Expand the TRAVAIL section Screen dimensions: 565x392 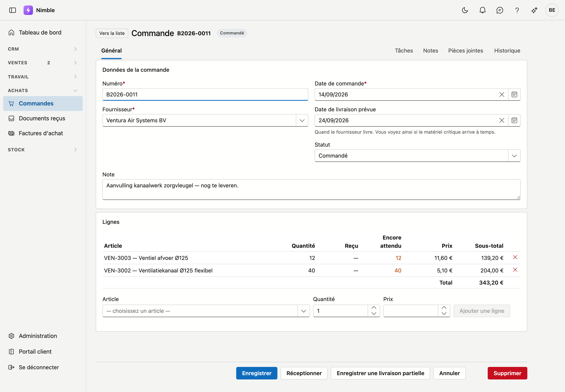click(43, 77)
